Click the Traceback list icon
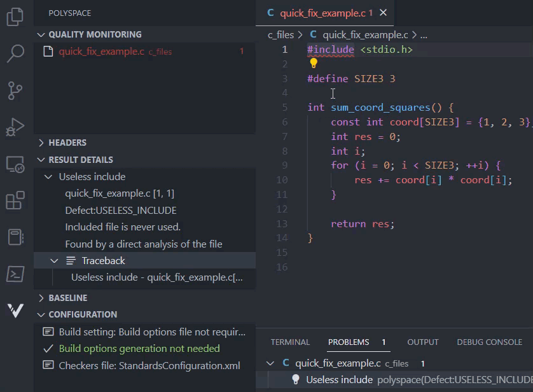 (x=71, y=261)
